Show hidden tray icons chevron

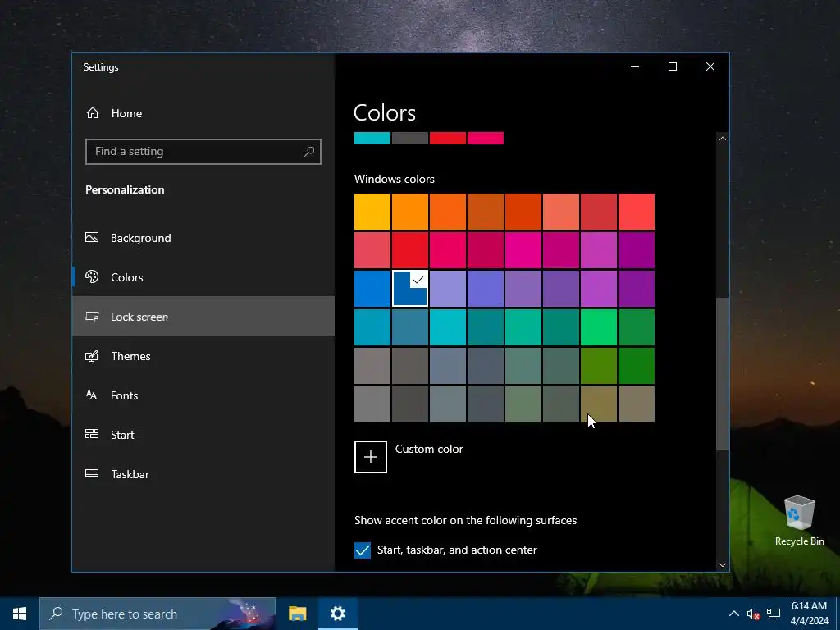pyautogui.click(x=734, y=614)
